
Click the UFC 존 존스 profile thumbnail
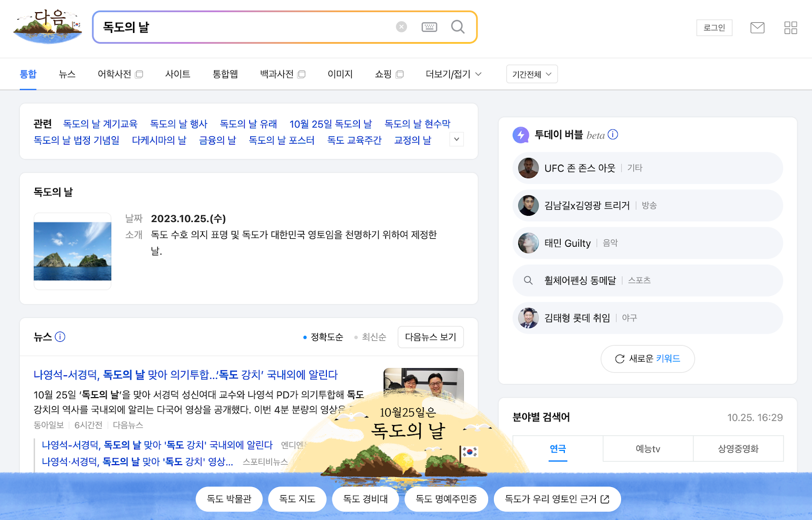pos(528,168)
